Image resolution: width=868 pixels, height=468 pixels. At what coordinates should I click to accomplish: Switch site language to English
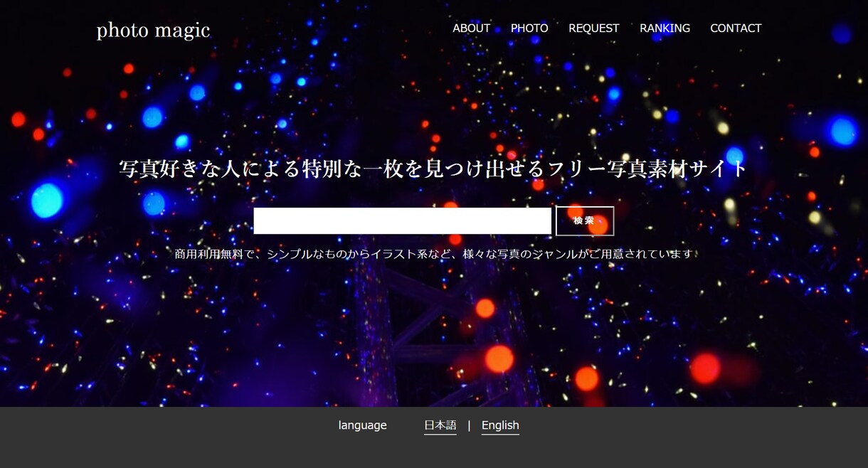pos(500,425)
